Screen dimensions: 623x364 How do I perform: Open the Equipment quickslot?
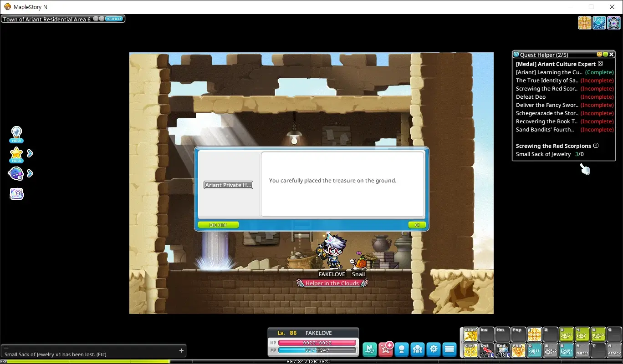coord(567,350)
